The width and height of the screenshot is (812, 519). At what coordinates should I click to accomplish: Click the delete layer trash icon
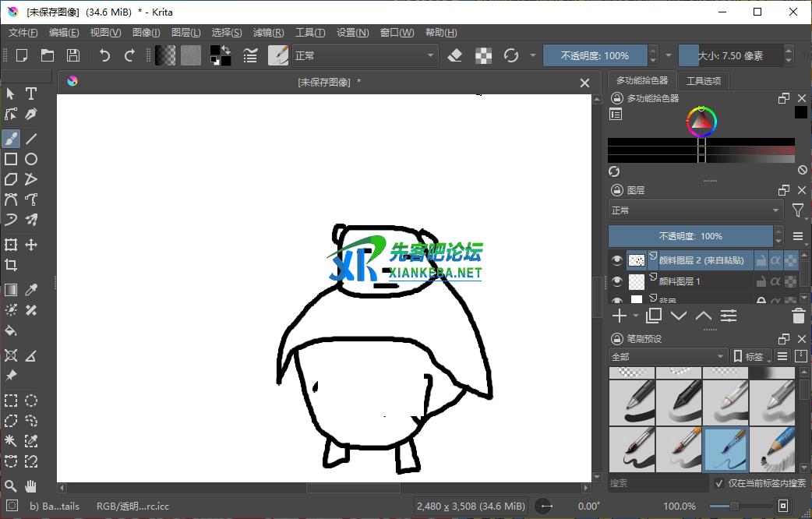coord(797,316)
